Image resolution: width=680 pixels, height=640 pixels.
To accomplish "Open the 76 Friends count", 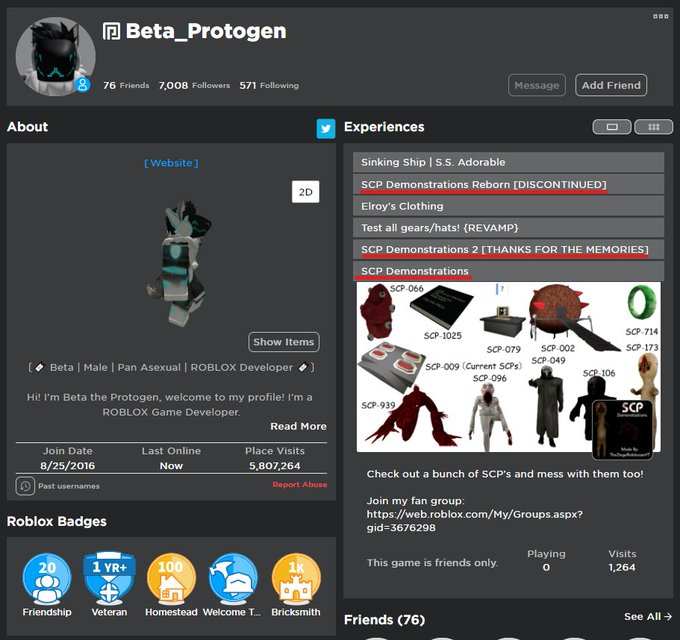I will 126,85.
